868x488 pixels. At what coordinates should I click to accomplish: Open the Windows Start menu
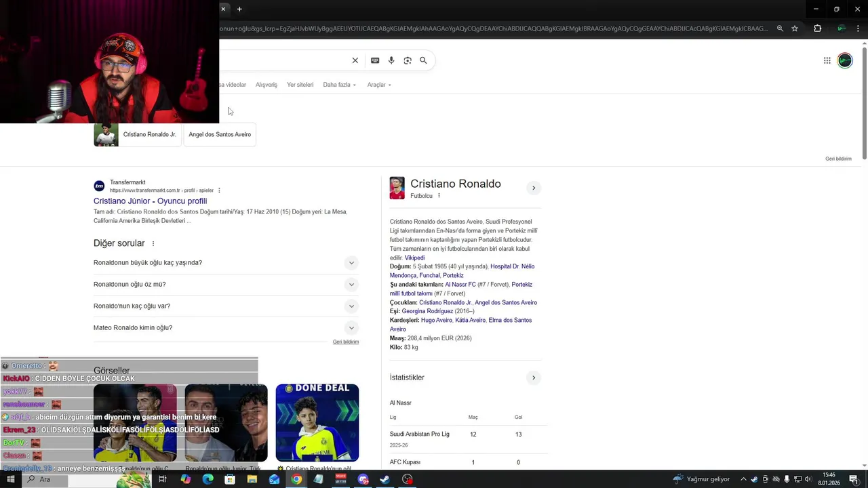pyautogui.click(x=10, y=479)
